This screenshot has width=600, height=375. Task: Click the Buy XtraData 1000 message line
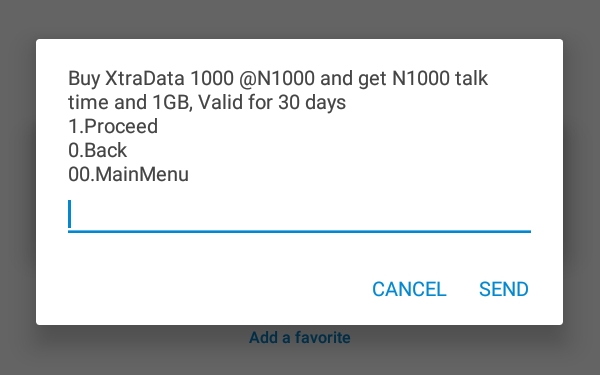[278, 78]
